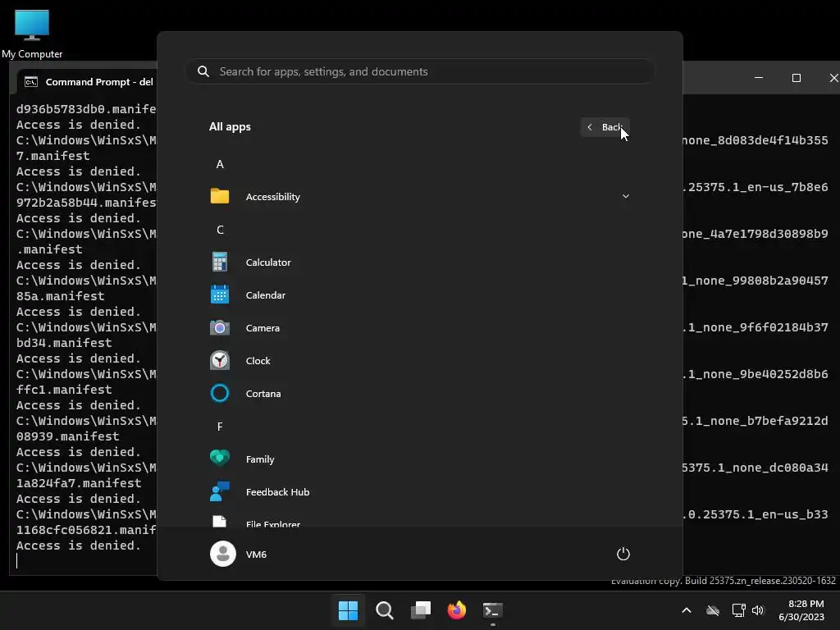
Task: Click the File Explorer app entry
Action: [419, 521]
